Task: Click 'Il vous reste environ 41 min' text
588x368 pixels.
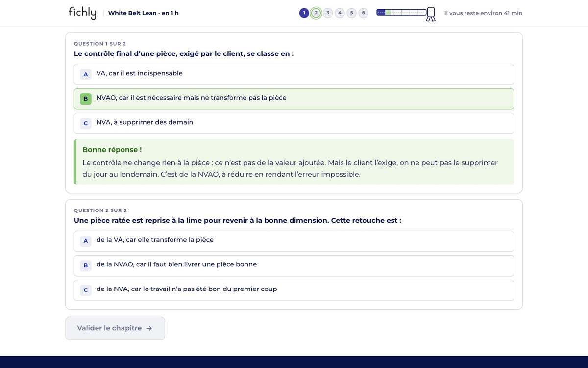Action: coord(483,13)
